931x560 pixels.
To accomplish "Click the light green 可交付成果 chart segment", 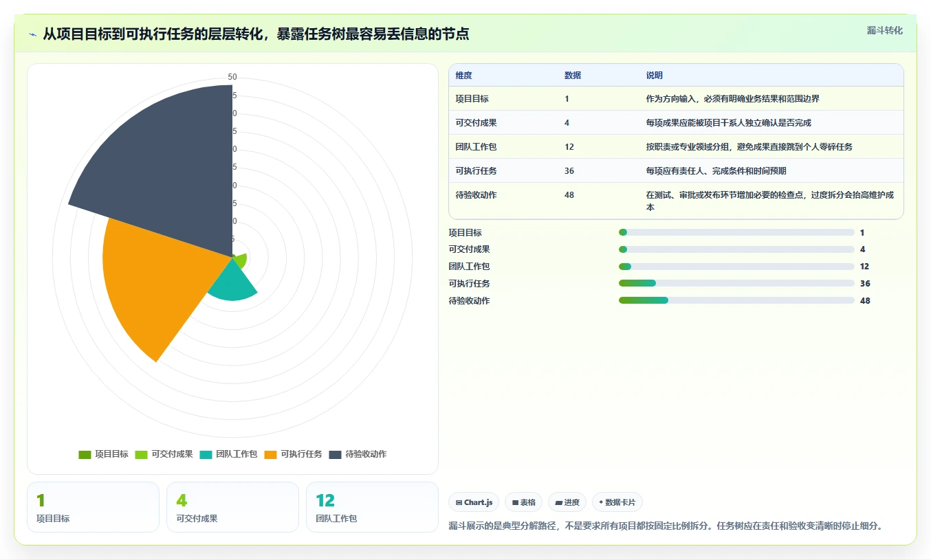I will [x=240, y=260].
